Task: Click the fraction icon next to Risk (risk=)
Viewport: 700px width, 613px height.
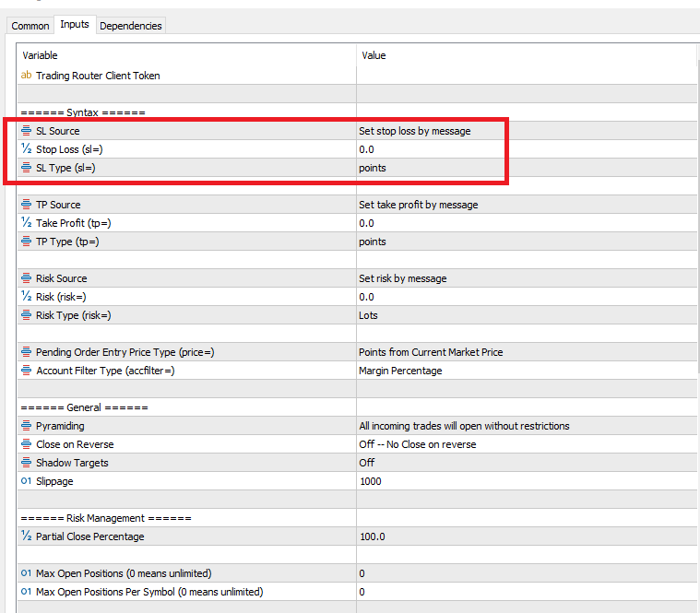Action: 27,297
